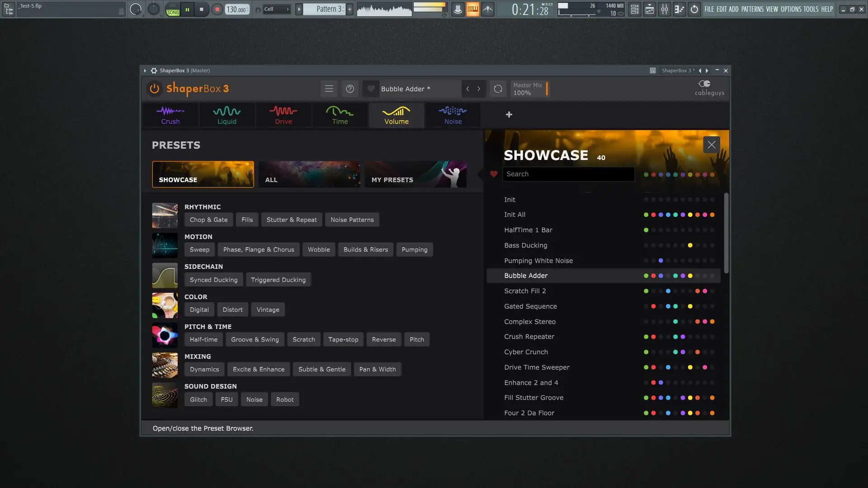Add a new shaper with plus icon

click(x=509, y=115)
